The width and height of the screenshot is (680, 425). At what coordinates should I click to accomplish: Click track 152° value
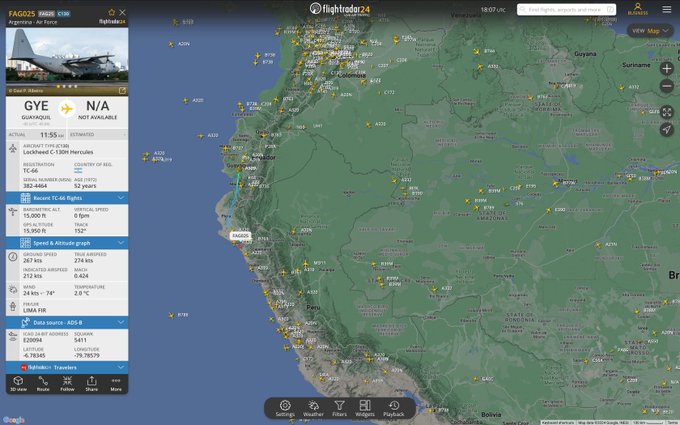79,231
